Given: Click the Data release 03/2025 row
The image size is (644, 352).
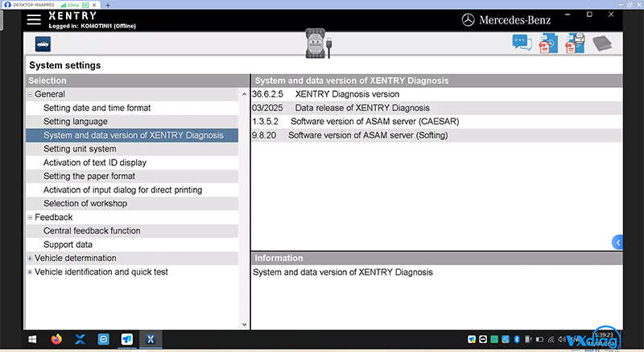Looking at the screenshot, I should pos(436,108).
